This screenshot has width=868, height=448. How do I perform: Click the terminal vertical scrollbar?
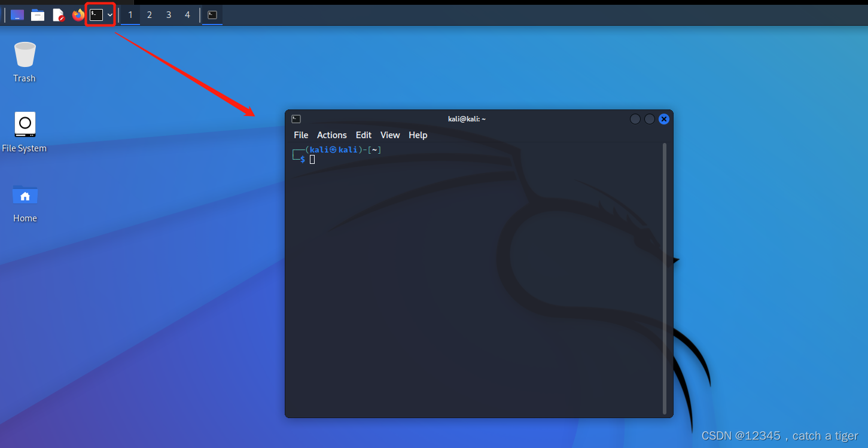pos(665,278)
